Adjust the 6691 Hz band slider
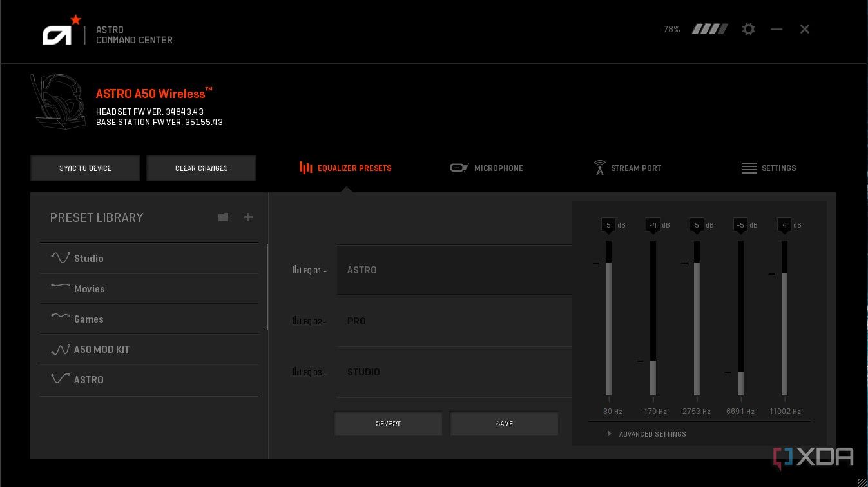This screenshot has height=487, width=868. click(740, 318)
